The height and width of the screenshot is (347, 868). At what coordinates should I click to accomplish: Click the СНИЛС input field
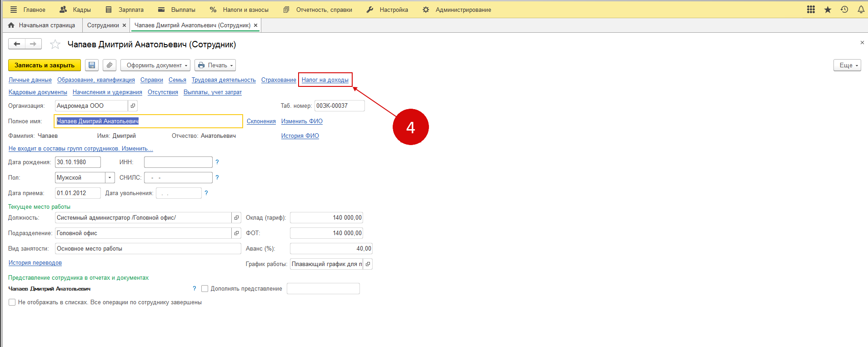(x=178, y=178)
